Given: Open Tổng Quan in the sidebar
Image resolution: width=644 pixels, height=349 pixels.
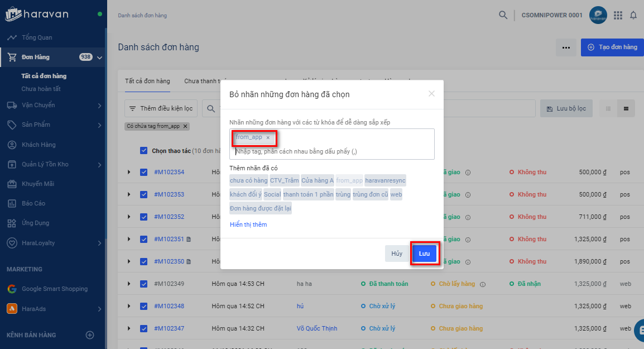Looking at the screenshot, I should (x=37, y=37).
